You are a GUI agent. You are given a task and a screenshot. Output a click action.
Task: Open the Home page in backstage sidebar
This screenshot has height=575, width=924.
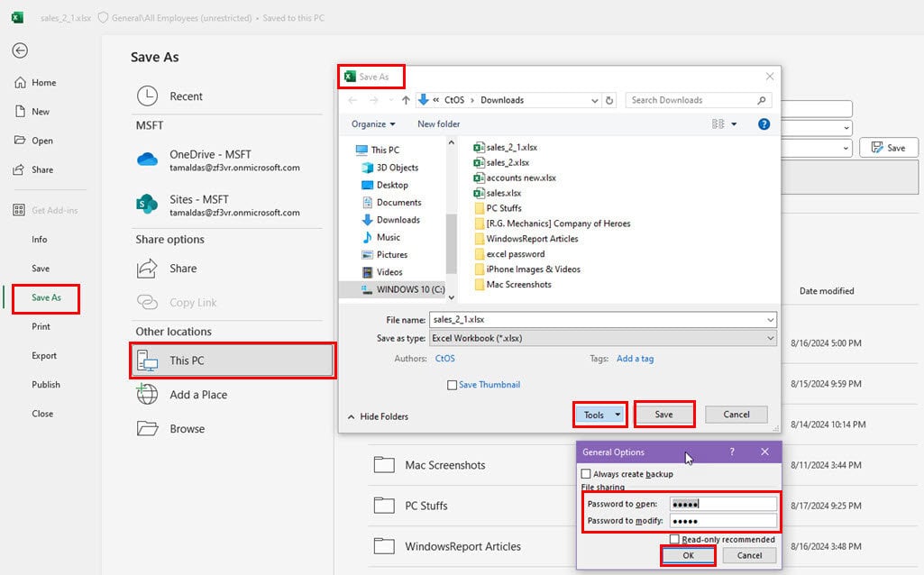coord(35,83)
